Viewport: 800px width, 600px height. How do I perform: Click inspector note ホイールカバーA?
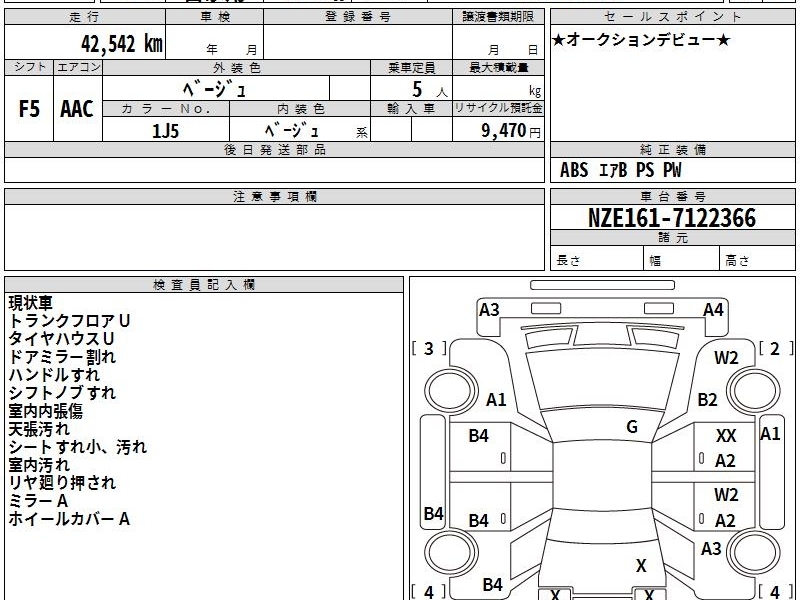tap(69, 519)
